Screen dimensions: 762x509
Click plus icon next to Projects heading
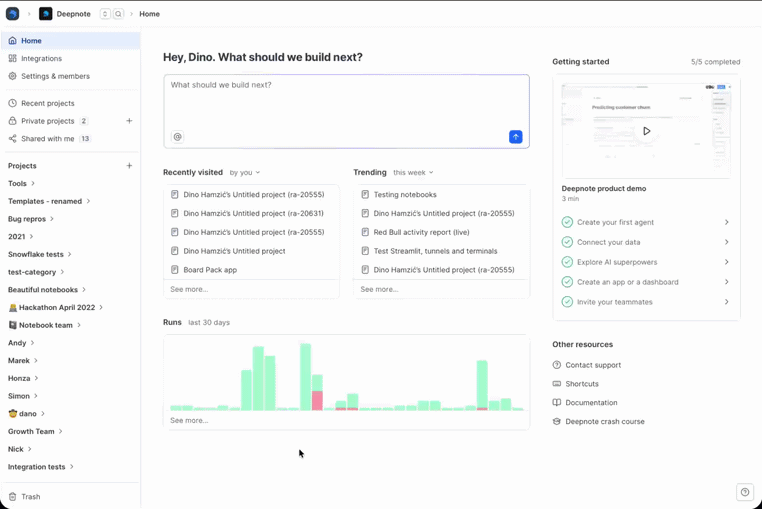click(x=129, y=166)
